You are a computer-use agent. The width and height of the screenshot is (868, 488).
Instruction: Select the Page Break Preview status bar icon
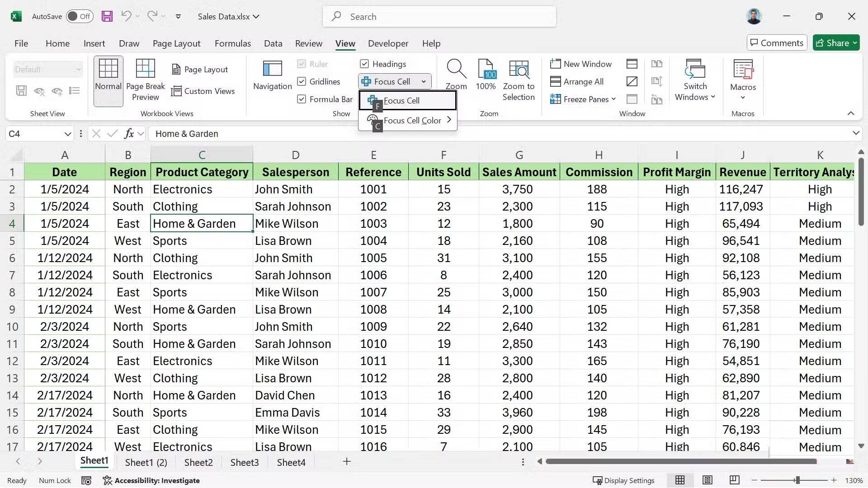point(735,480)
